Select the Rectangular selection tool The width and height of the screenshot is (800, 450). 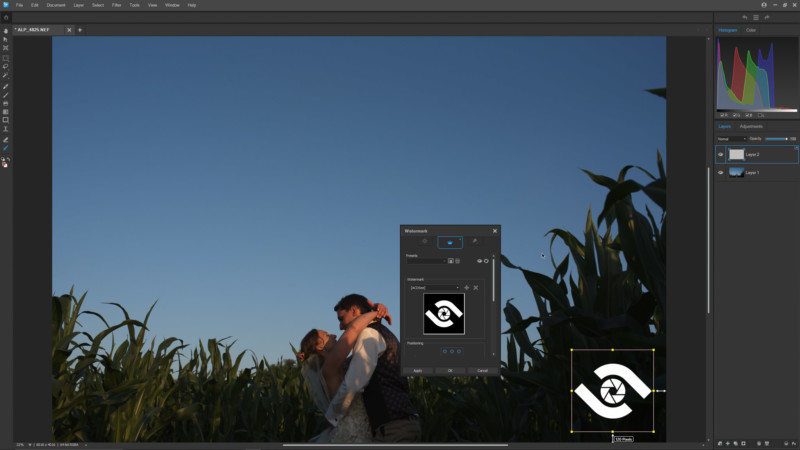(6, 58)
